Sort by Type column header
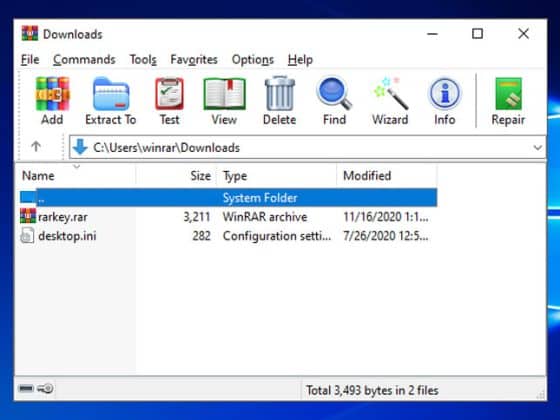560x420 pixels. pyautogui.click(x=276, y=175)
